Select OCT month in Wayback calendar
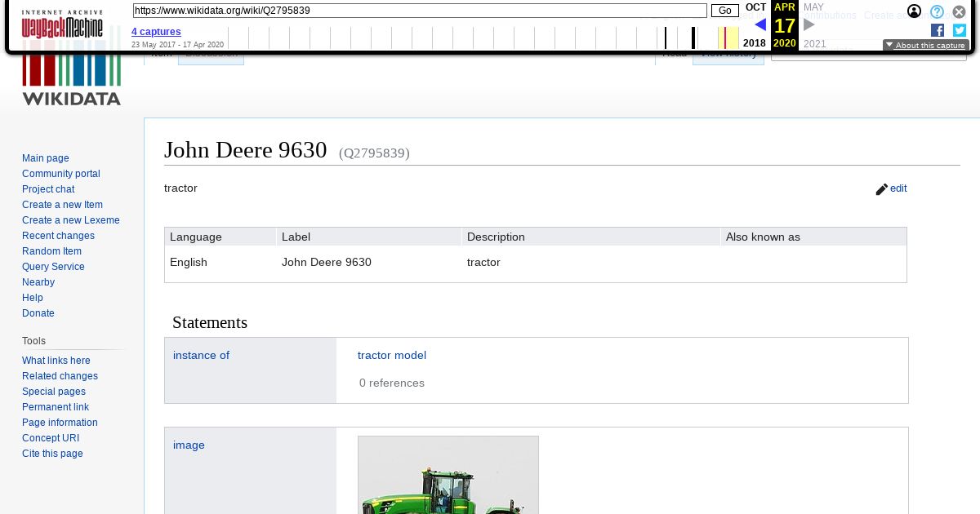This screenshot has width=980, height=514. [x=756, y=7]
